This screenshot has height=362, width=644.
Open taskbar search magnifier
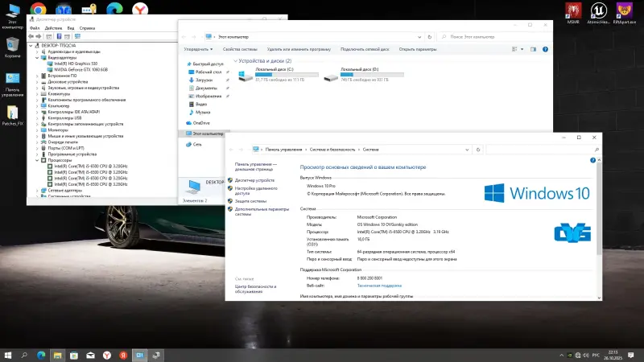(x=24, y=356)
